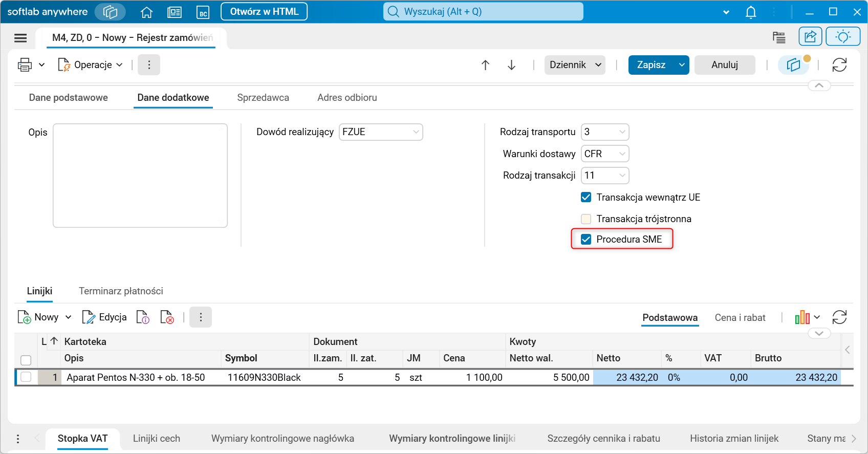Click the share/export icon button
The image size is (868, 454).
[810, 36]
